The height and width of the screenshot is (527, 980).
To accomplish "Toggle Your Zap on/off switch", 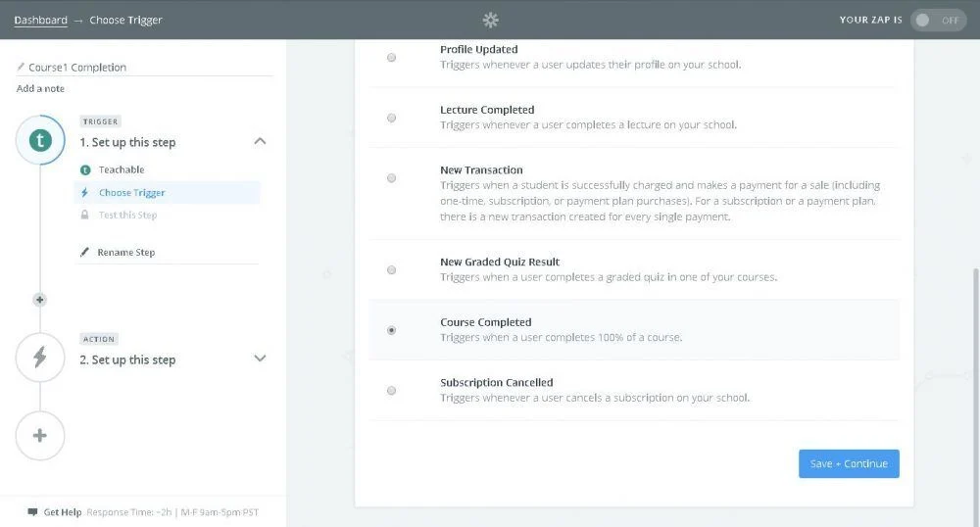I will click(x=938, y=20).
